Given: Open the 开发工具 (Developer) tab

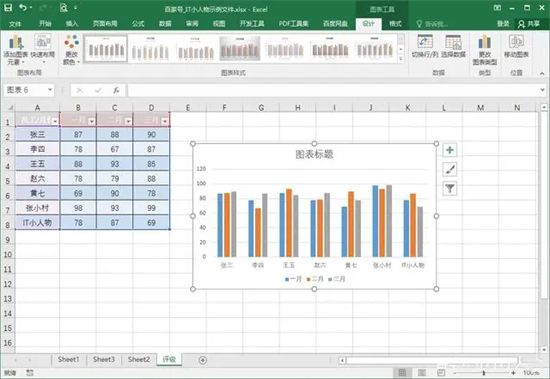Looking at the screenshot, I should tap(252, 24).
